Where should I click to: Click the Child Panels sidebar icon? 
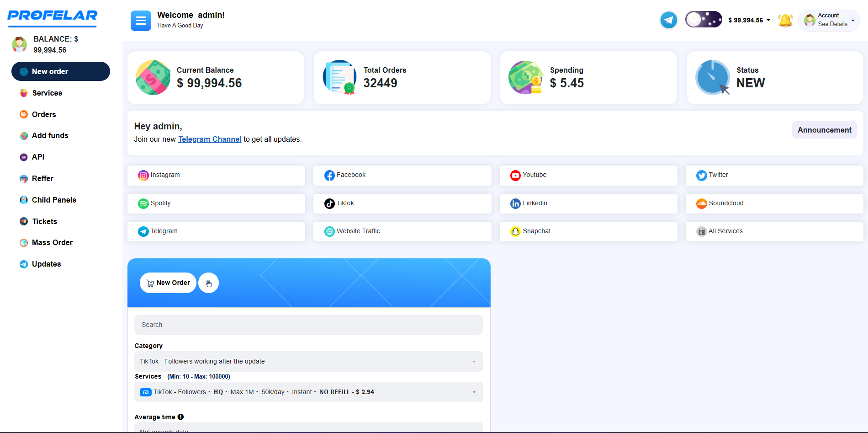point(24,200)
